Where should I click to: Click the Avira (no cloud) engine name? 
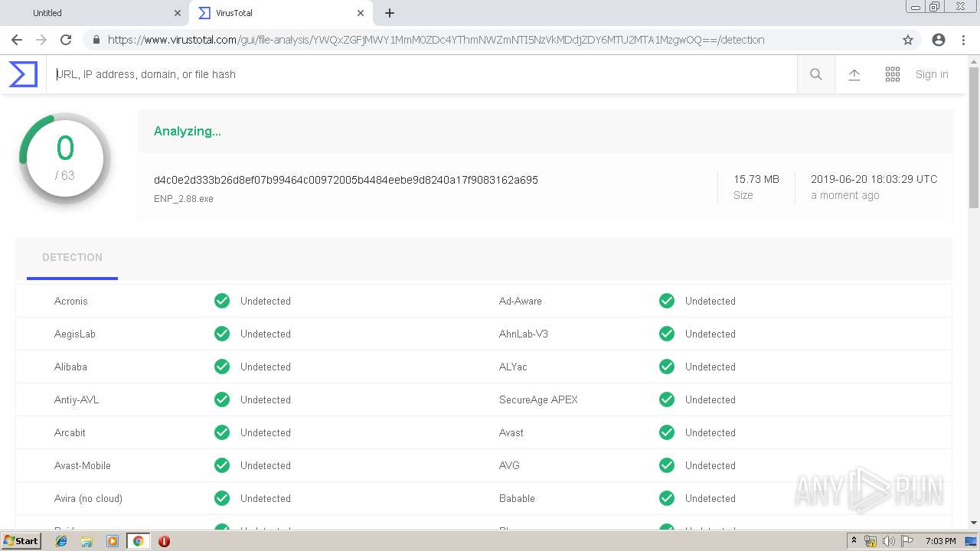point(88,498)
